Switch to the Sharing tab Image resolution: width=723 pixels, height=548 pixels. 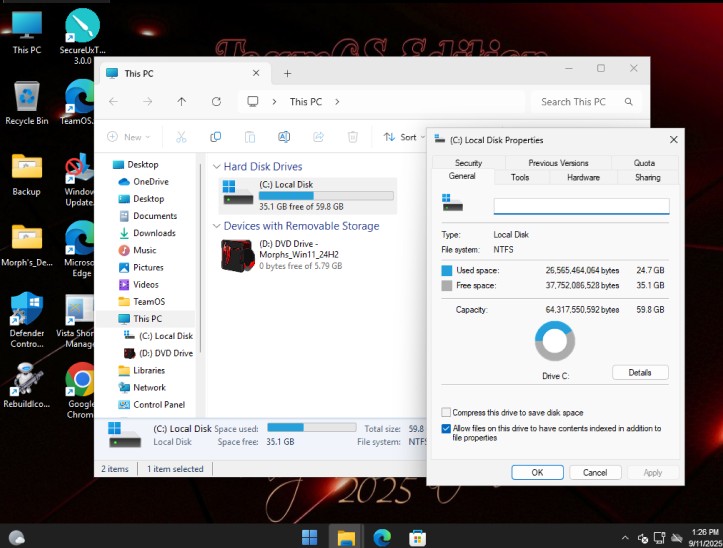tap(648, 177)
